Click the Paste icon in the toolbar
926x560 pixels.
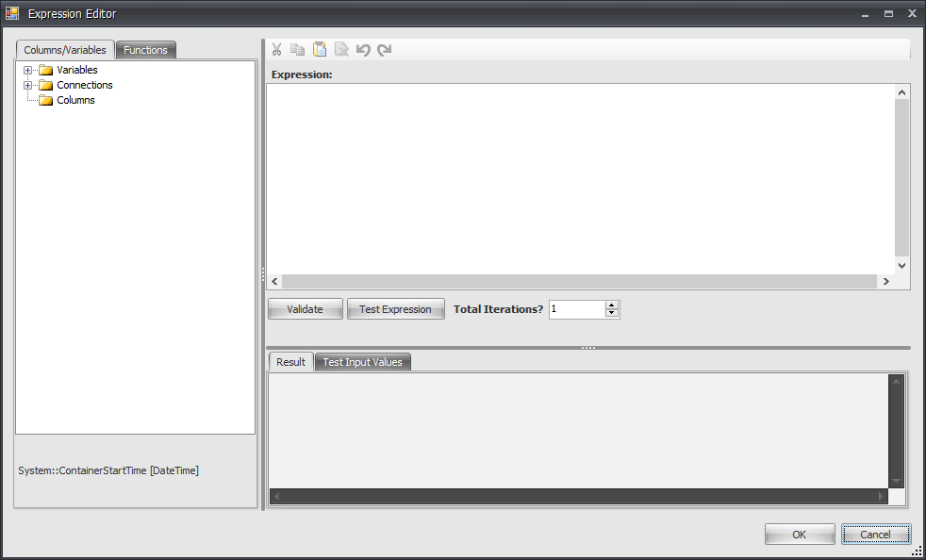click(318, 49)
